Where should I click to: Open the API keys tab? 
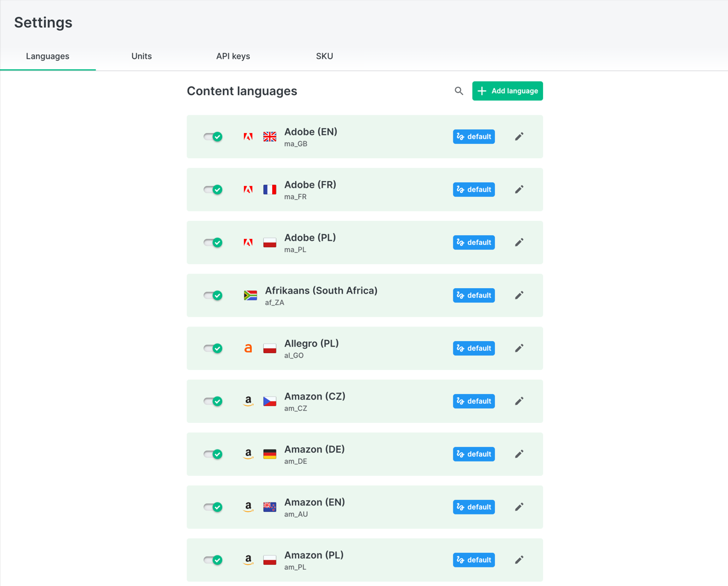[x=233, y=56]
